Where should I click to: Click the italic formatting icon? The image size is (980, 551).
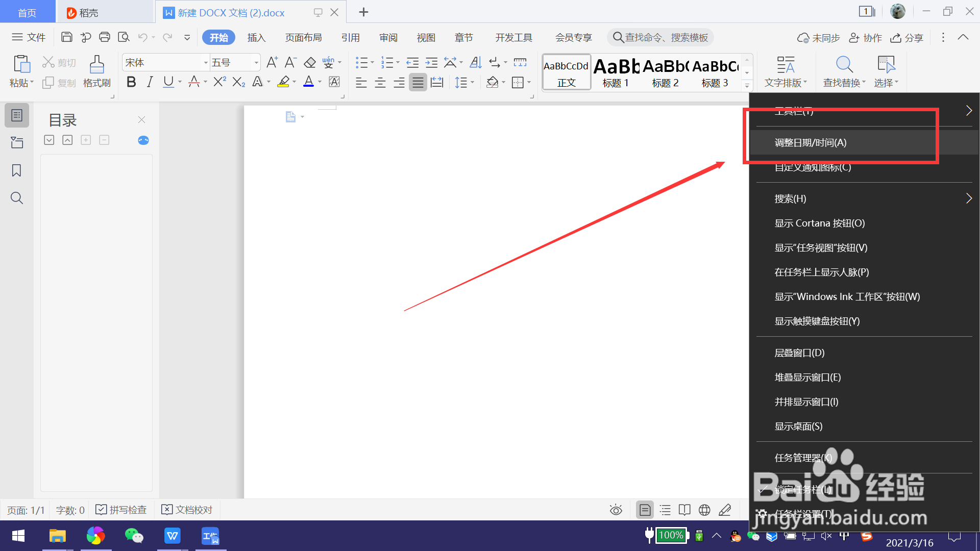click(150, 82)
